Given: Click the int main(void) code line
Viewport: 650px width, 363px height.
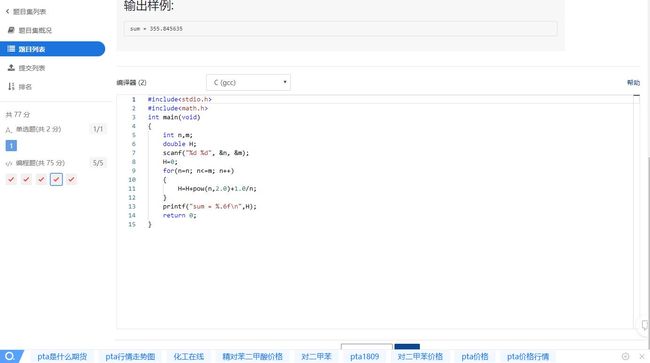Looking at the screenshot, I should tap(174, 117).
